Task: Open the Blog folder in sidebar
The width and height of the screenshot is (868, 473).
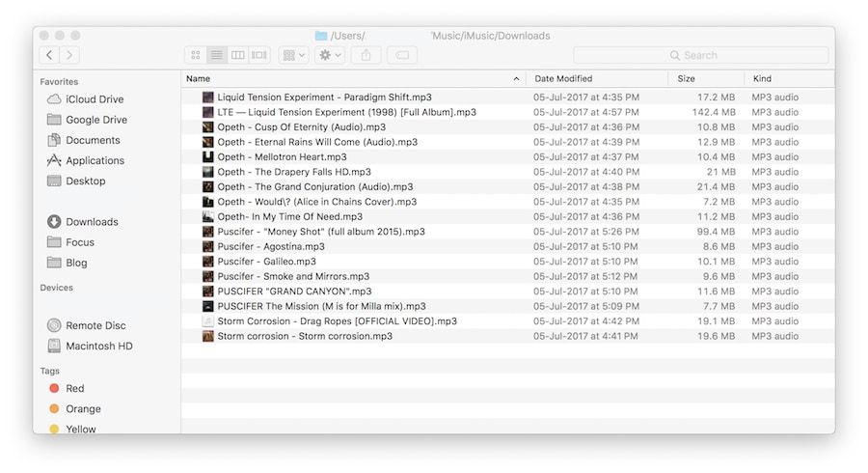Action: click(76, 263)
